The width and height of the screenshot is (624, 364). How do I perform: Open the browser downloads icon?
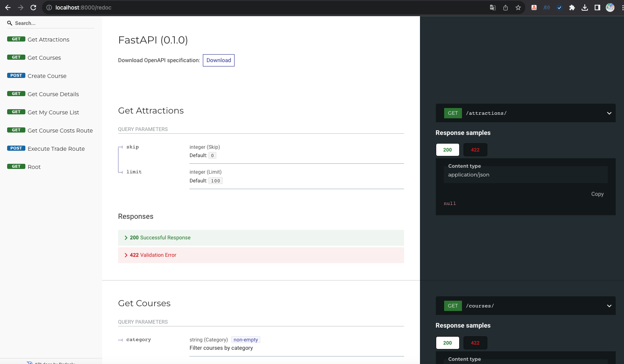584,8
